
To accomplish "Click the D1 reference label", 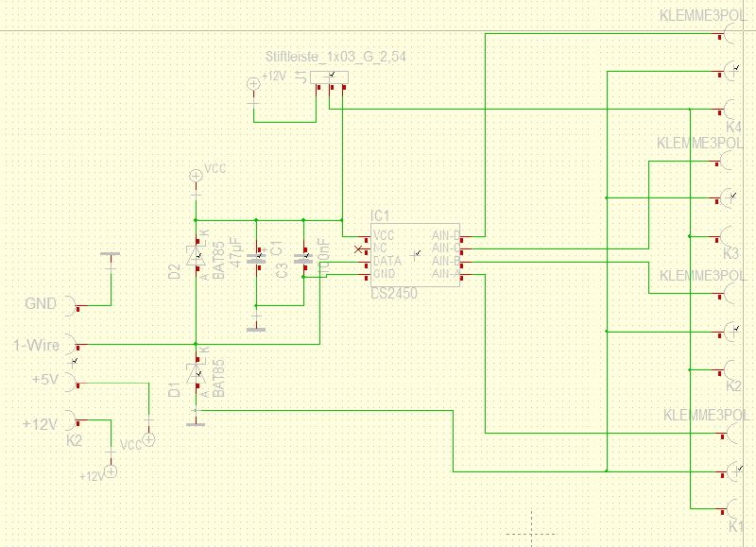I will tap(175, 389).
